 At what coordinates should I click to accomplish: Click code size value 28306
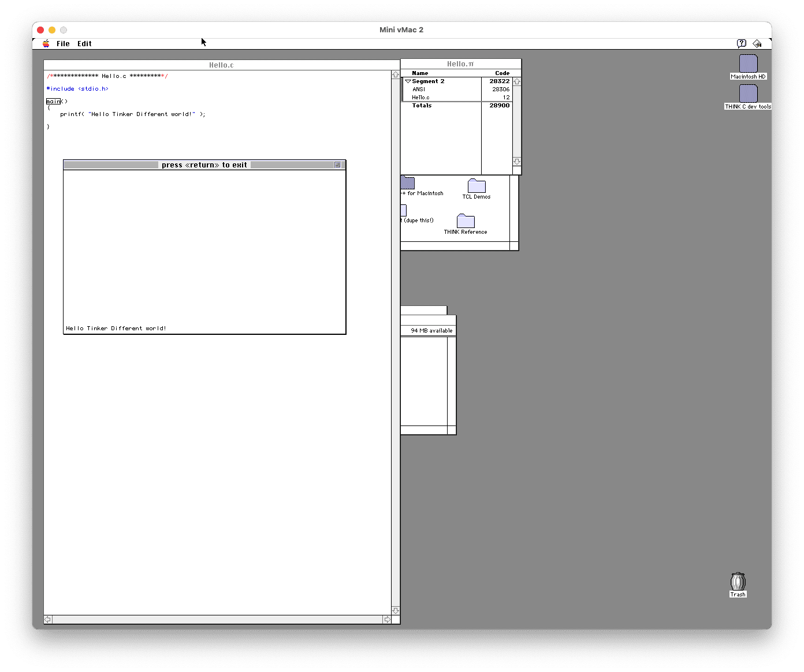point(501,89)
